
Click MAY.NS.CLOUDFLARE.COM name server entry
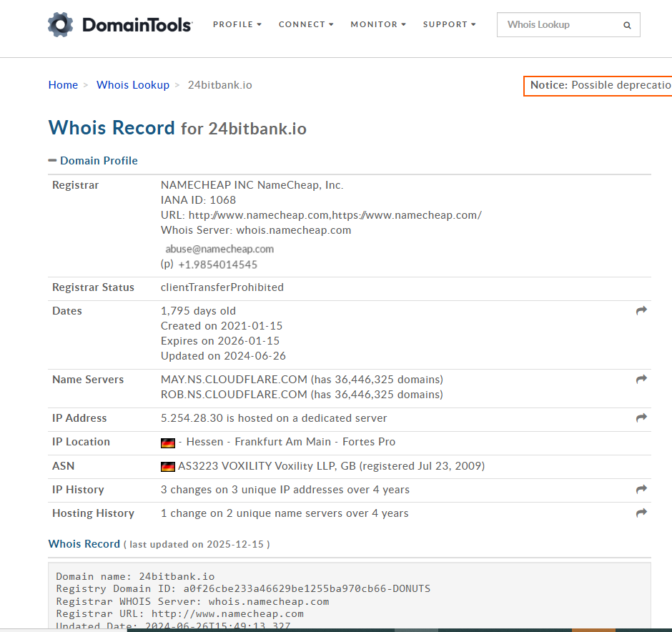pyautogui.click(x=302, y=380)
